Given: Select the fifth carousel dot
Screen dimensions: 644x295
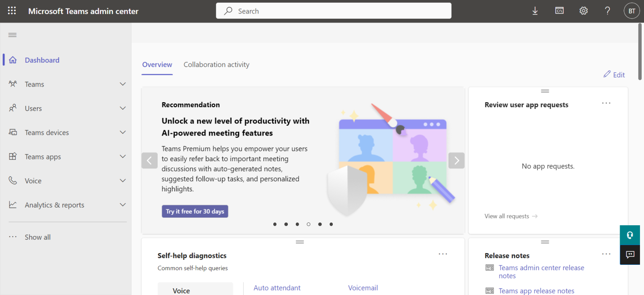Looking at the screenshot, I should coord(320,224).
